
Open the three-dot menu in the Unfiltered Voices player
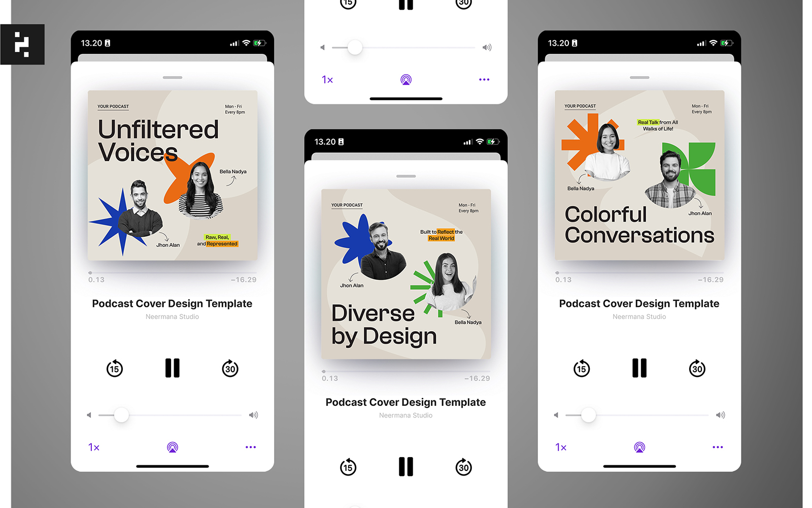[x=251, y=447]
